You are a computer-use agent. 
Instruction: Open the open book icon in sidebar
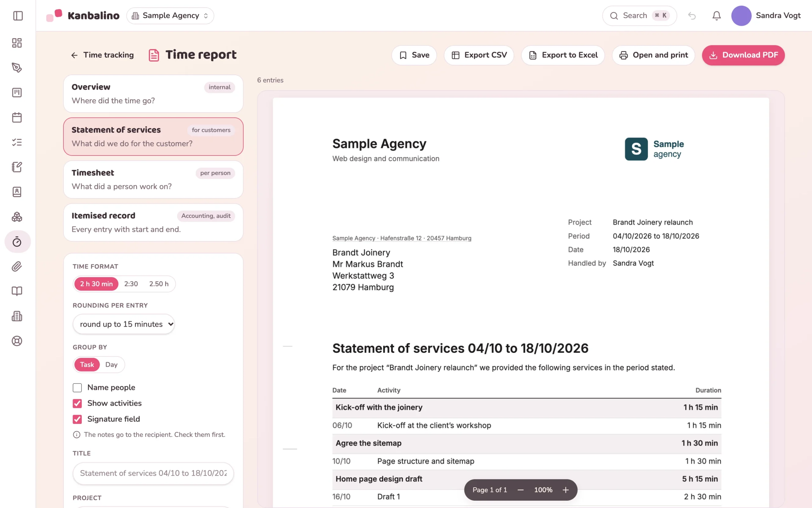[x=17, y=291]
